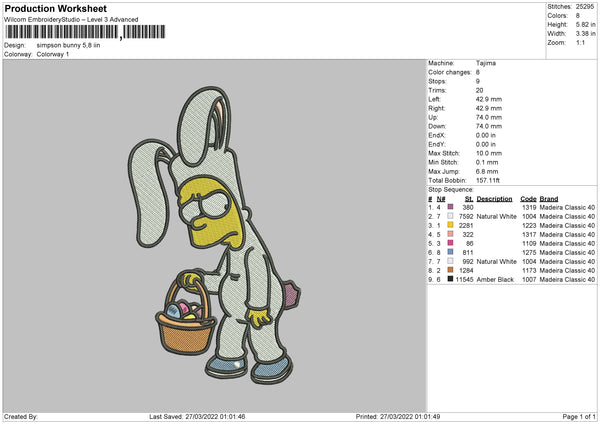
Task: Select the magenta swatch for thread code 1109
Action: (450, 243)
